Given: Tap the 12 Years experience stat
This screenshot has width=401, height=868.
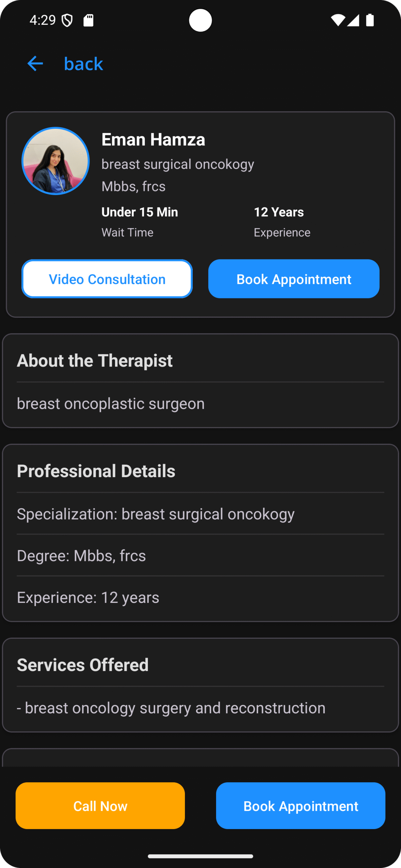Looking at the screenshot, I should click(x=279, y=212).
